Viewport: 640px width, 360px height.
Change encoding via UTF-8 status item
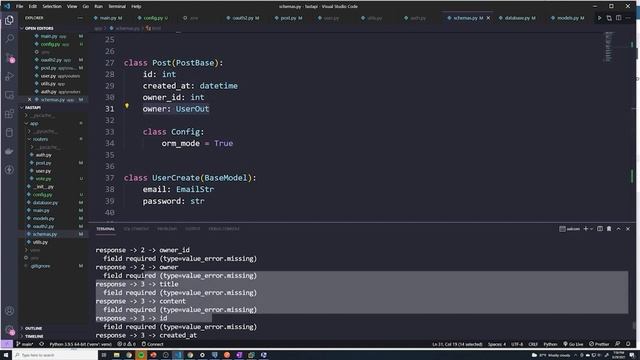point(517,344)
